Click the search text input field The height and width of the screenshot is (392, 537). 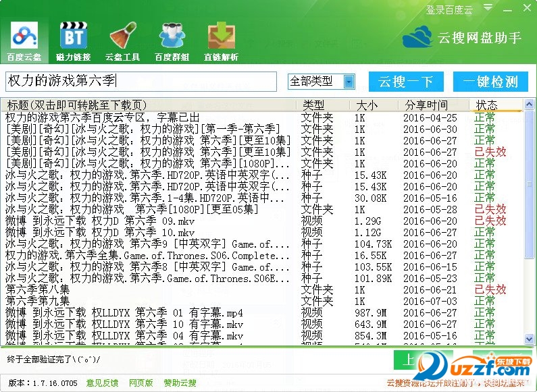pyautogui.click(x=140, y=82)
